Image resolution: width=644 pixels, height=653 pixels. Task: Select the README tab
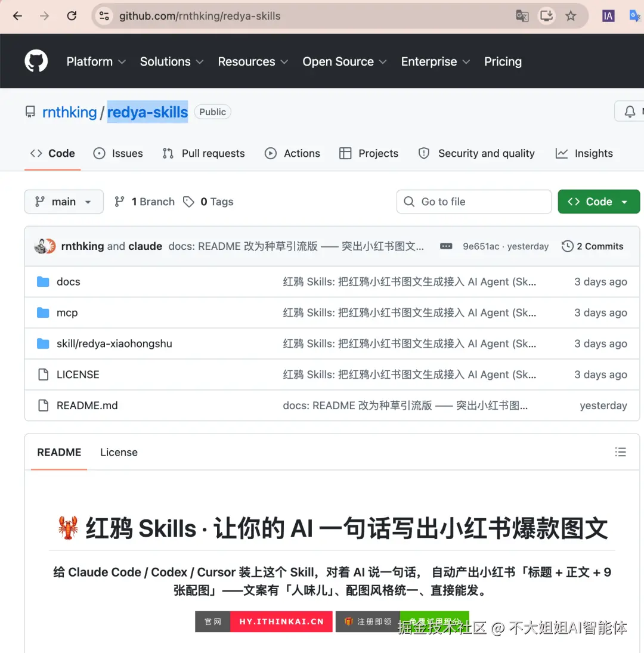click(x=59, y=452)
